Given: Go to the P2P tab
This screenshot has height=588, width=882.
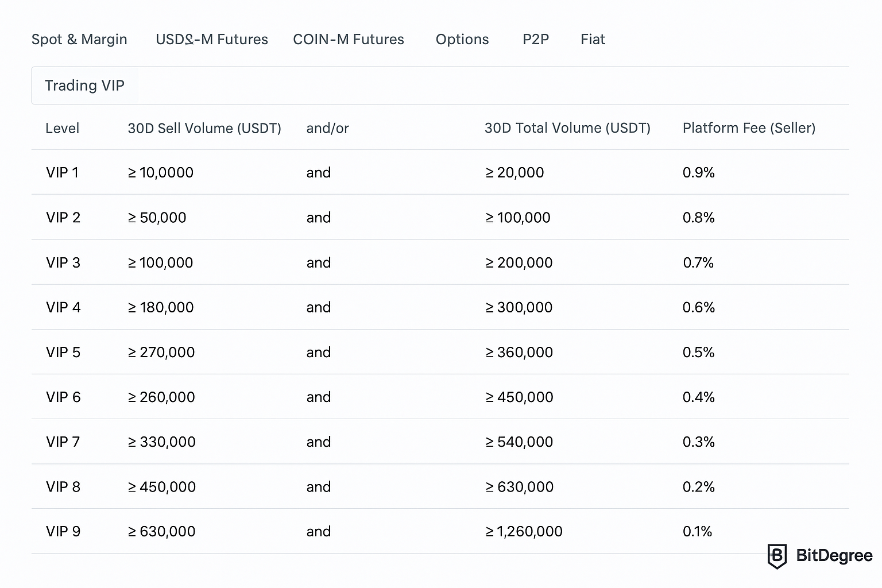Looking at the screenshot, I should (536, 39).
